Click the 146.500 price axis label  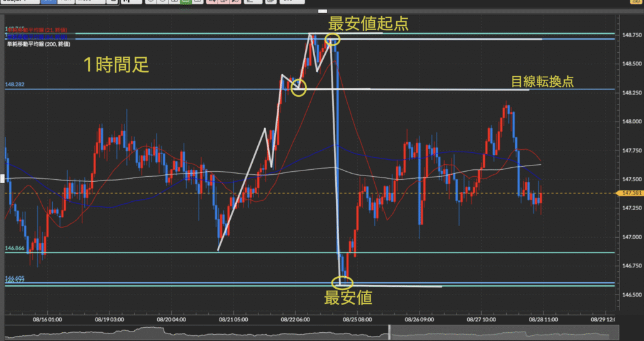coord(632,294)
